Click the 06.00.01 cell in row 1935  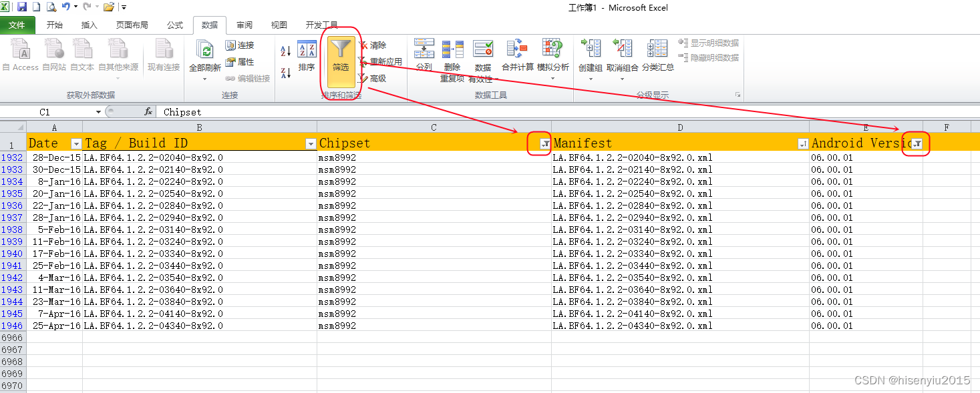[866, 193]
